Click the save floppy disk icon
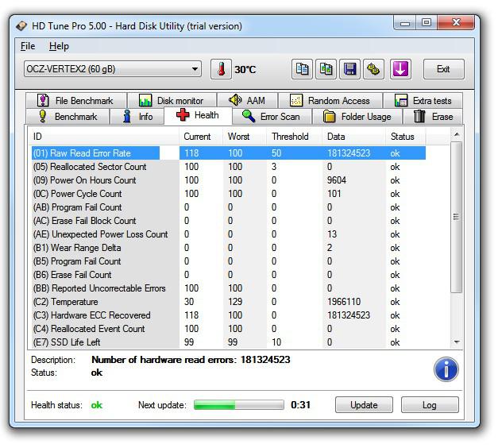This screenshot has width=498, height=448. coord(349,69)
